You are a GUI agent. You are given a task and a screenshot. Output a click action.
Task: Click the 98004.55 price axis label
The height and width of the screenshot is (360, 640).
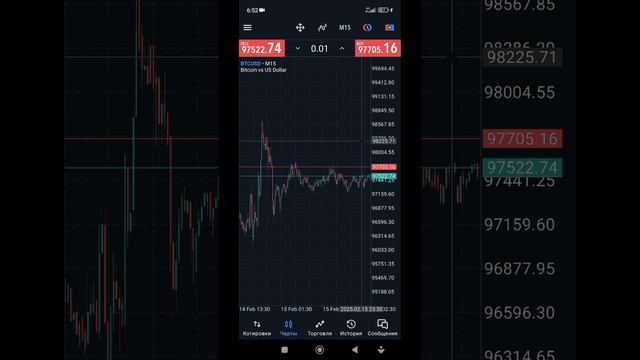coord(383,152)
